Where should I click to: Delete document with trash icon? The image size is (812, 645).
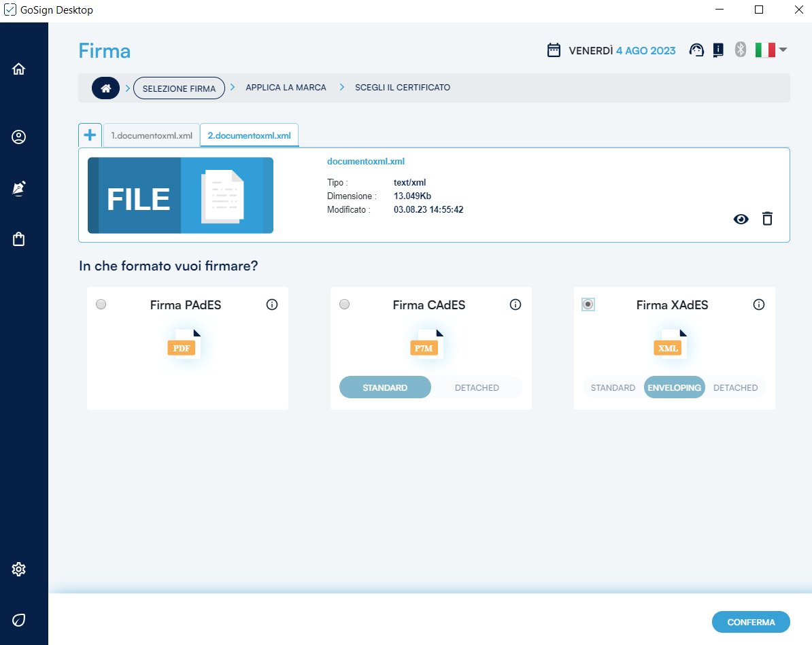pyautogui.click(x=767, y=219)
